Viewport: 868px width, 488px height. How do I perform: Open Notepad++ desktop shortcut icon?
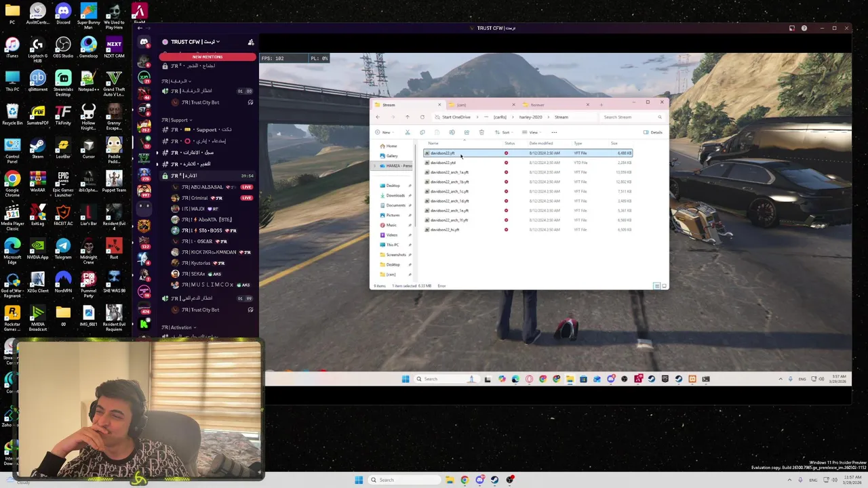click(88, 81)
